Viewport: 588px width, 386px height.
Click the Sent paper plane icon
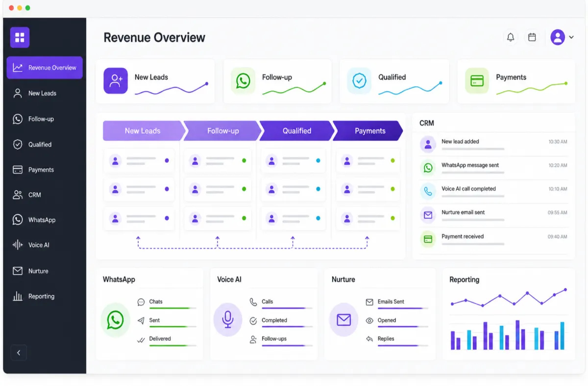coord(141,320)
